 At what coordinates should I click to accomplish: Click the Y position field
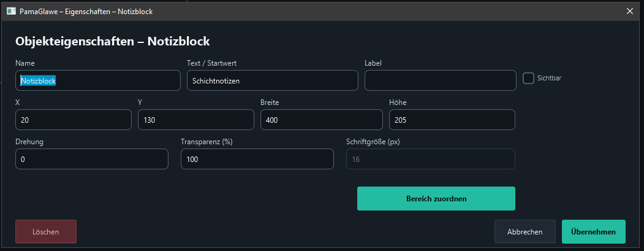[196, 120]
